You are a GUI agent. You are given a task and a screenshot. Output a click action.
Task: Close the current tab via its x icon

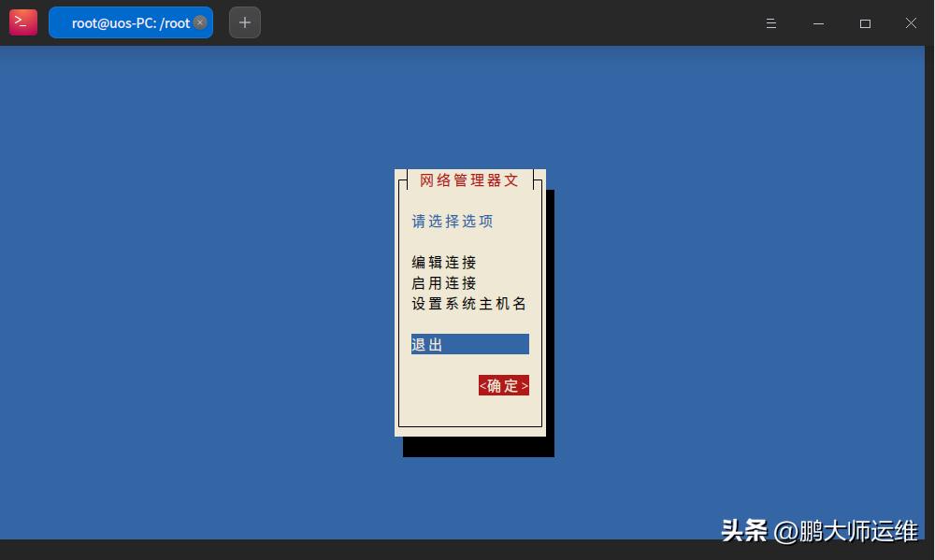(x=200, y=22)
